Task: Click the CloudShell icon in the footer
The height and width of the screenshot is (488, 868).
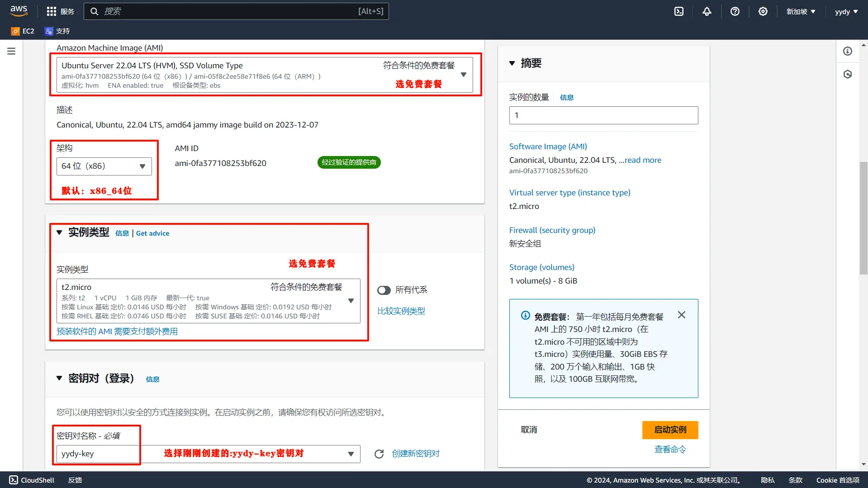Action: point(14,480)
